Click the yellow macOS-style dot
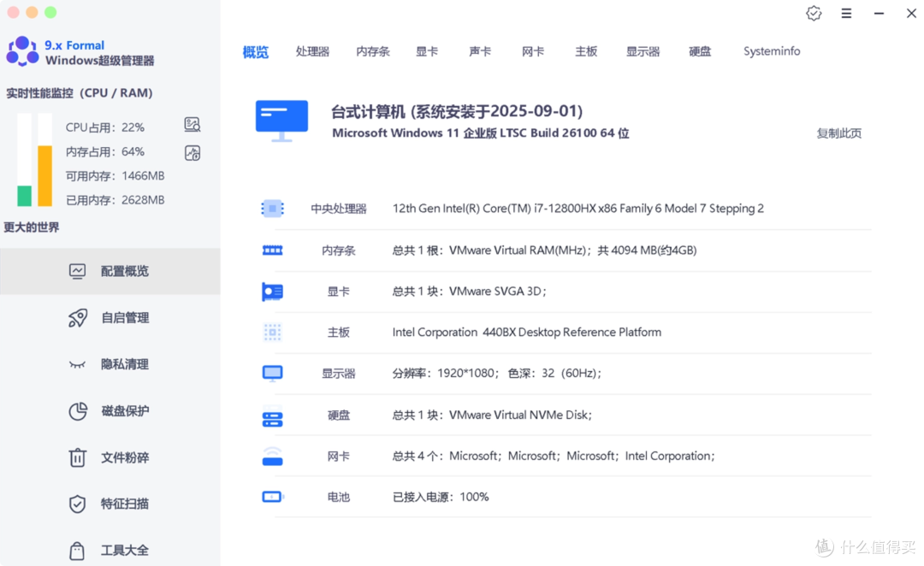 [x=32, y=12]
